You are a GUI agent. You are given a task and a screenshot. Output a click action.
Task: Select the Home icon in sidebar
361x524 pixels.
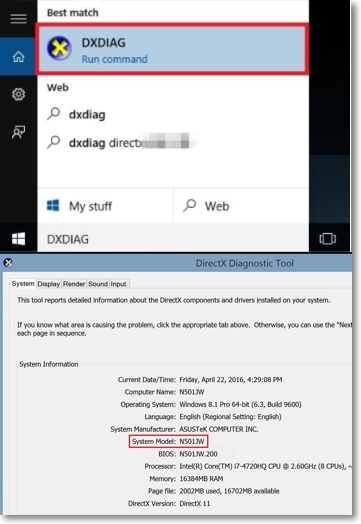tap(18, 56)
